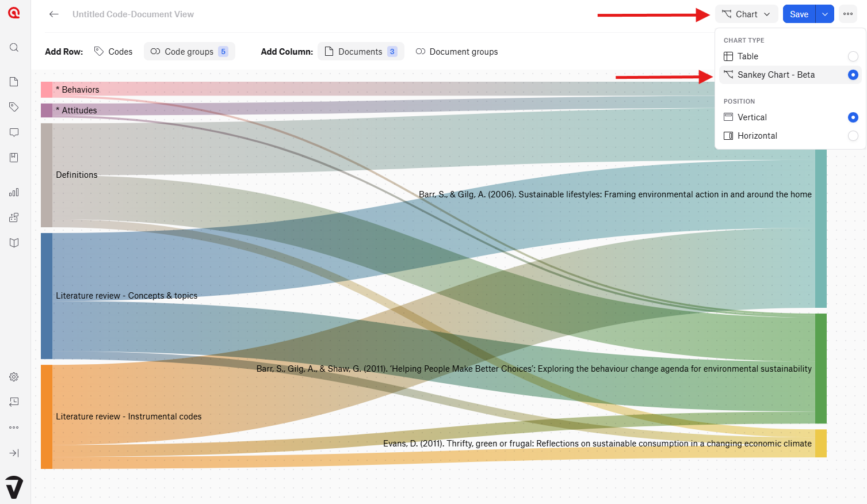Click the blue Concepts & topics node bar

(x=47, y=296)
